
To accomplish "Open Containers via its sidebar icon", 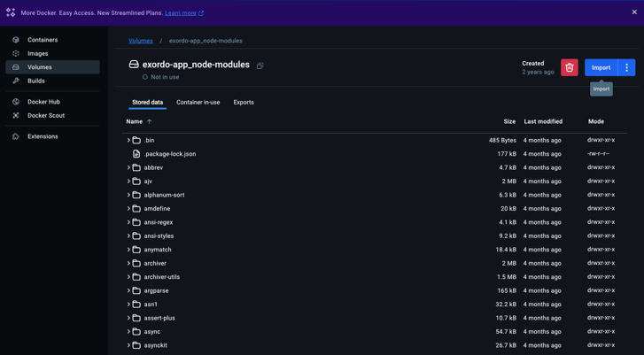I will (x=16, y=40).
